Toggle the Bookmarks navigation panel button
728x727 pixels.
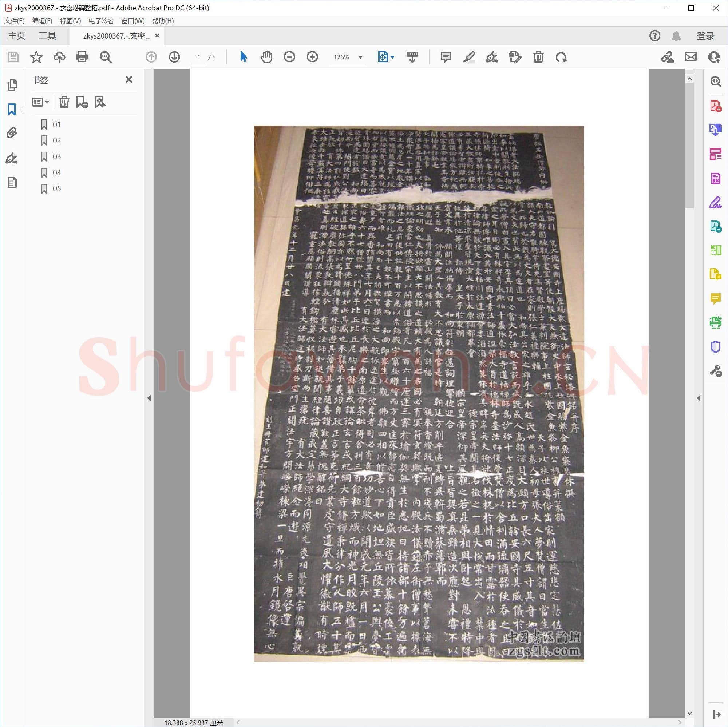tap(12, 109)
